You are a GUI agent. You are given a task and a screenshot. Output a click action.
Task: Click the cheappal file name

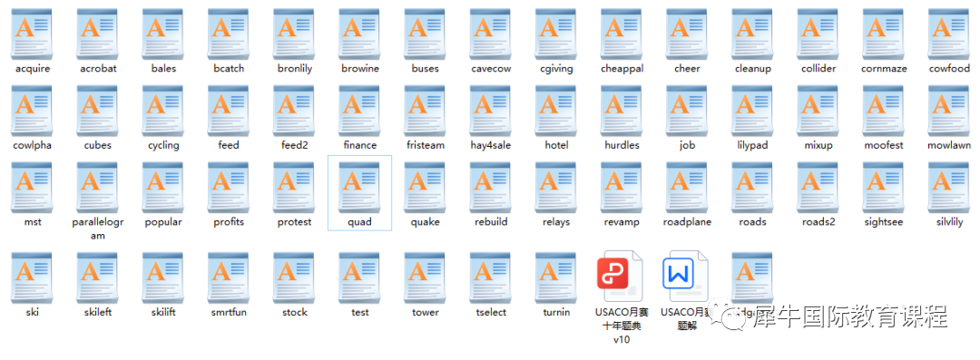pos(622,69)
